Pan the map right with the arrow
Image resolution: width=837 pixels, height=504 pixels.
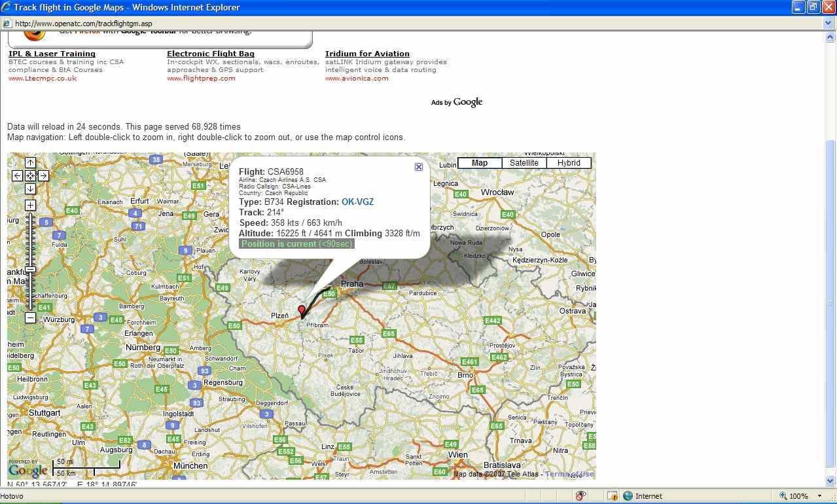coord(43,175)
